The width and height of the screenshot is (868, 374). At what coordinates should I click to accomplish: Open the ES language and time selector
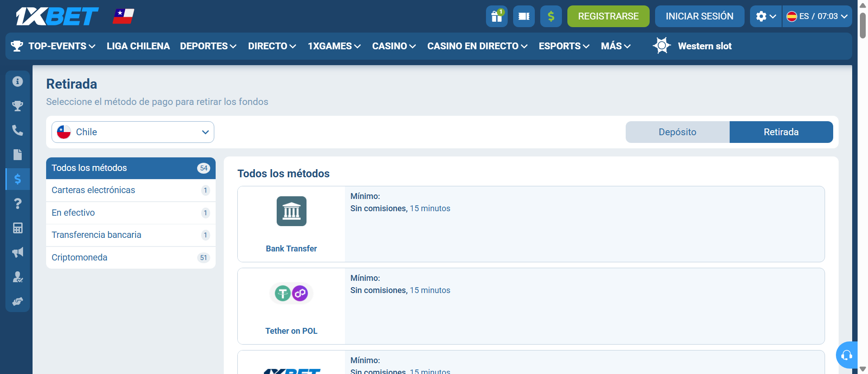point(817,16)
